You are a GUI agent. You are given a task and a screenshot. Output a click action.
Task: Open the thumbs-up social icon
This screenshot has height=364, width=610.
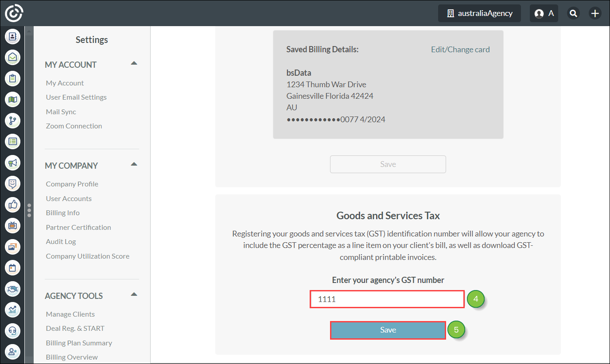click(x=13, y=205)
